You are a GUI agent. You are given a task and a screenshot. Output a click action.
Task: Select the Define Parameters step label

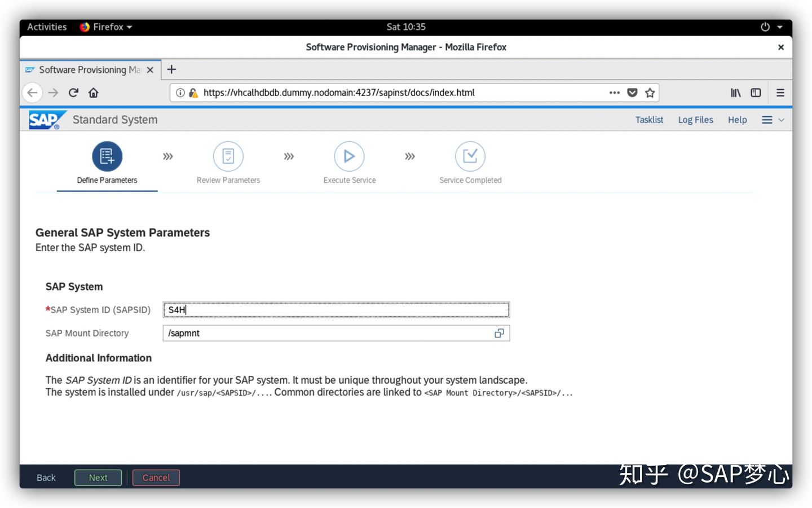click(x=107, y=180)
